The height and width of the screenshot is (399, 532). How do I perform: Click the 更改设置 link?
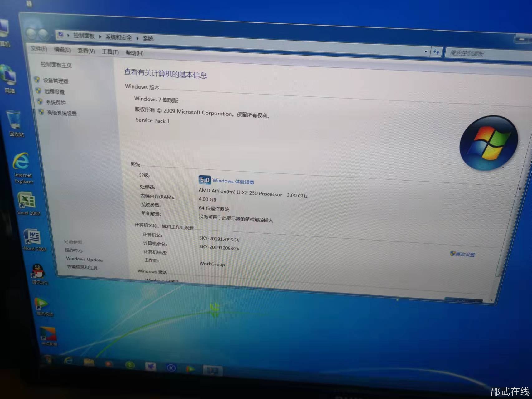[465, 254]
